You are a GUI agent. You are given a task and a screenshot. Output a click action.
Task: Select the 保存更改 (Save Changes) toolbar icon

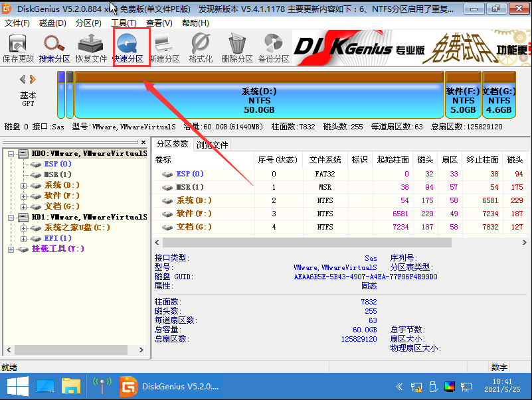pos(19,46)
